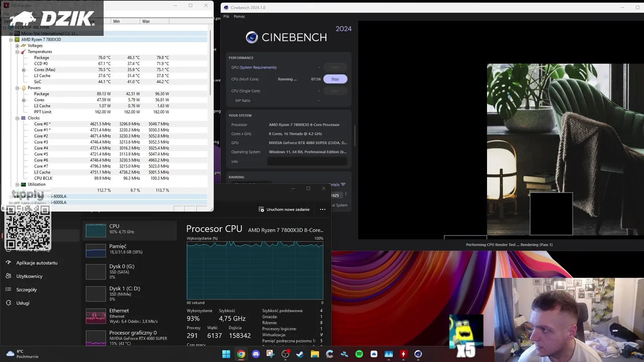Click the Powers flame icon in HWMonitor

click(23, 87)
